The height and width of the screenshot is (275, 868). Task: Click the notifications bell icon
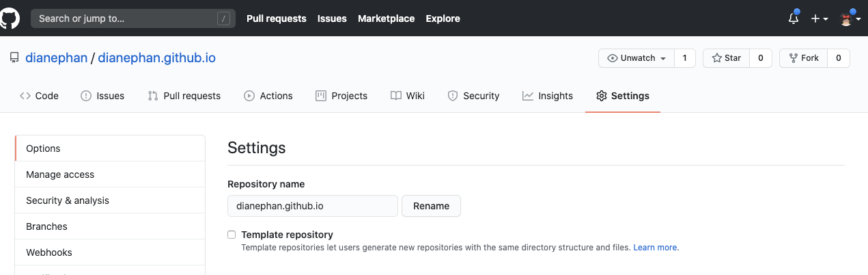tap(794, 18)
